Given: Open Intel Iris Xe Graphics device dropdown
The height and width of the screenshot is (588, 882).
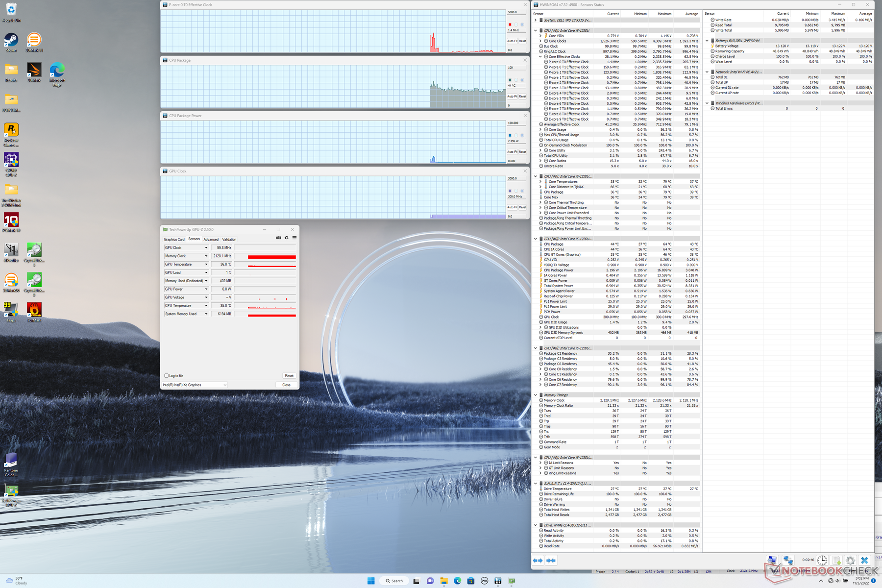Looking at the screenshot, I should coord(195,385).
